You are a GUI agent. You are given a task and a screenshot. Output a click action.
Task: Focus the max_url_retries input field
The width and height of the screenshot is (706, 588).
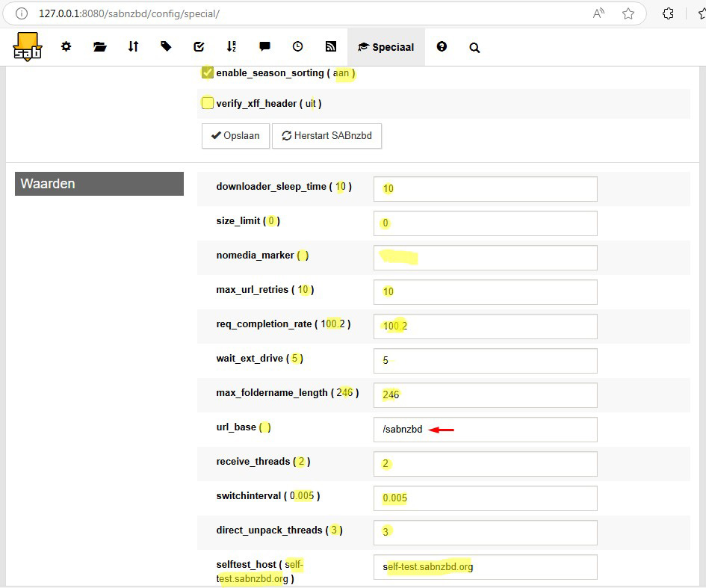(x=486, y=291)
